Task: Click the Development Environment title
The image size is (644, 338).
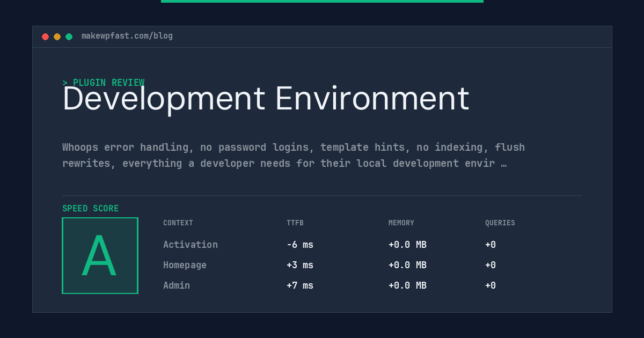Action: point(266,99)
